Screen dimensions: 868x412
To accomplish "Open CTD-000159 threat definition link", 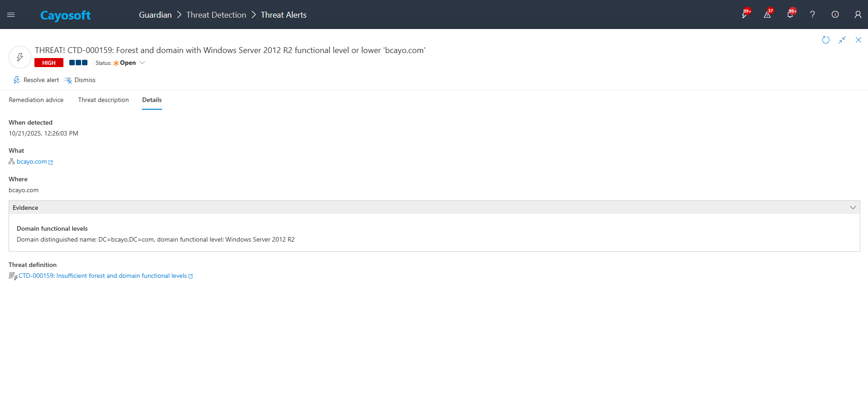I will coord(102,276).
